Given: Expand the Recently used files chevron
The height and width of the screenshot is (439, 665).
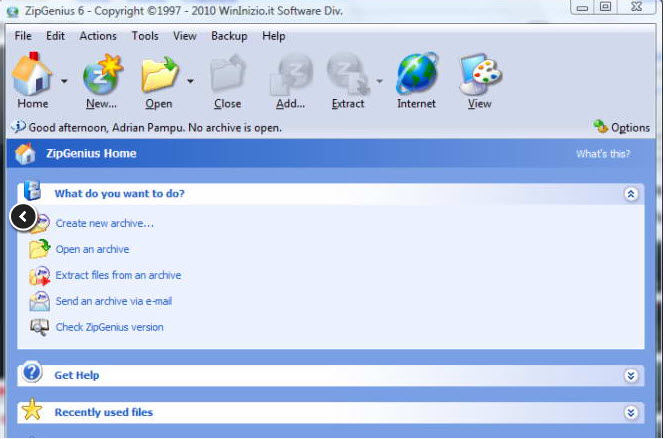Looking at the screenshot, I should [631, 413].
